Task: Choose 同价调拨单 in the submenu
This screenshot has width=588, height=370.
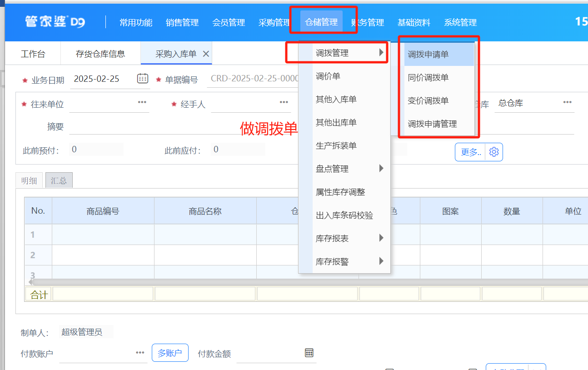Action: point(428,78)
